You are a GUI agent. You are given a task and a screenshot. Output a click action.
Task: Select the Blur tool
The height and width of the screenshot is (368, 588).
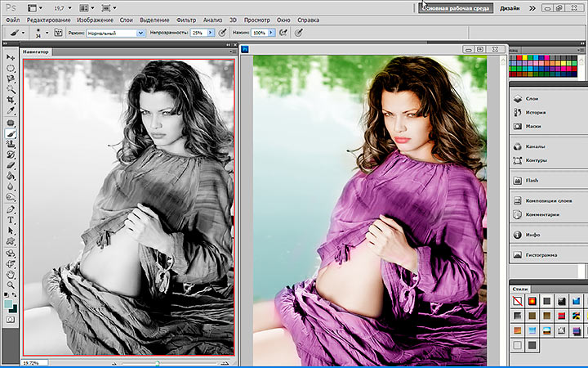[x=11, y=186]
